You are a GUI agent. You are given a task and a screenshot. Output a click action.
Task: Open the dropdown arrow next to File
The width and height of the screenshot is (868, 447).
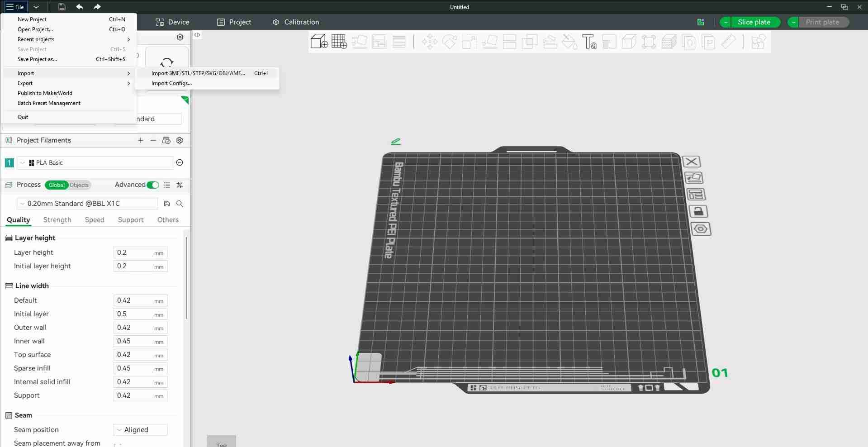(x=36, y=7)
